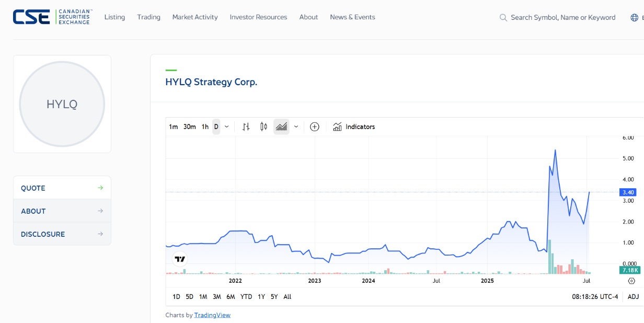
Task: Open the About top menu
Action: point(308,17)
